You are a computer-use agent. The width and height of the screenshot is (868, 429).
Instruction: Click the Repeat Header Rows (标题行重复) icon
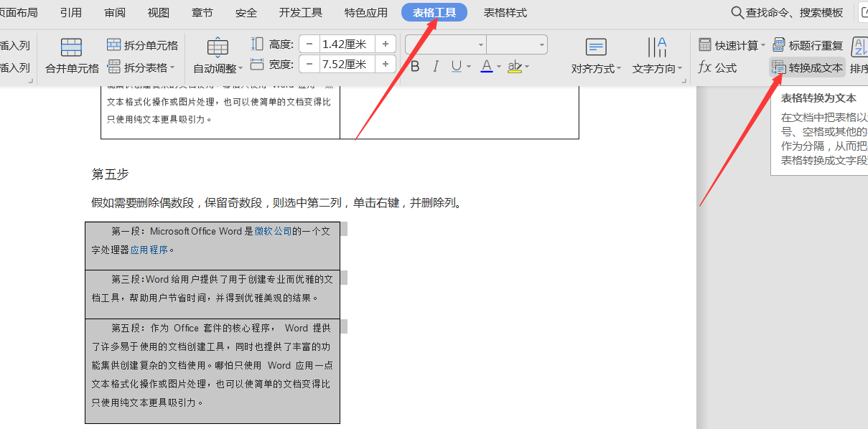[x=808, y=45]
